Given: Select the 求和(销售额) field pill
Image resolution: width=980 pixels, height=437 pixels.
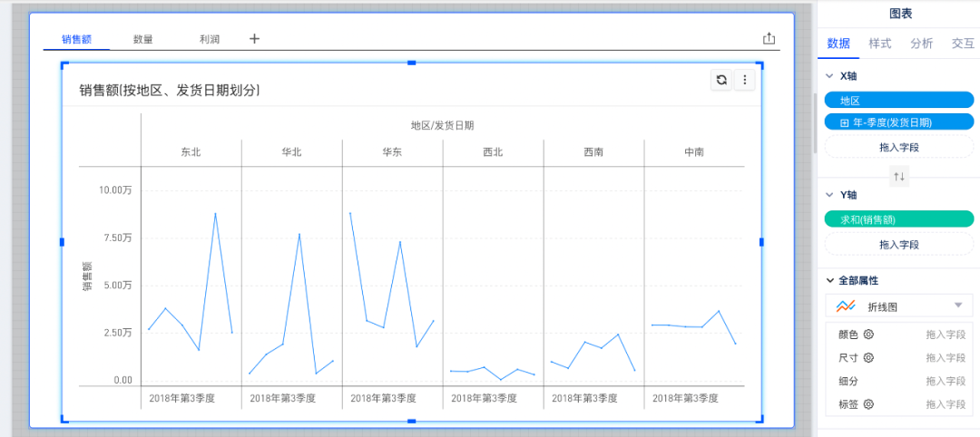Looking at the screenshot, I should tap(898, 219).
